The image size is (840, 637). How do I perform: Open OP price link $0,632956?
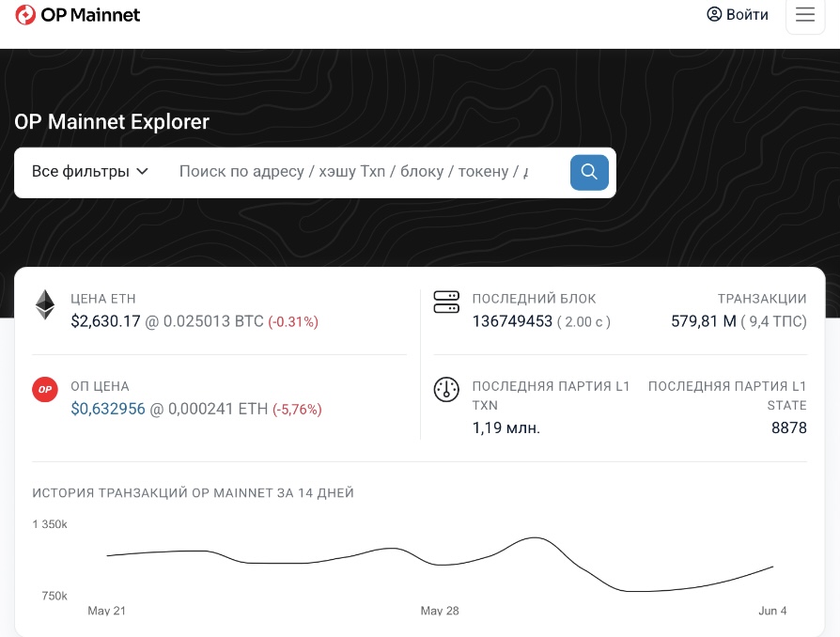(108, 409)
